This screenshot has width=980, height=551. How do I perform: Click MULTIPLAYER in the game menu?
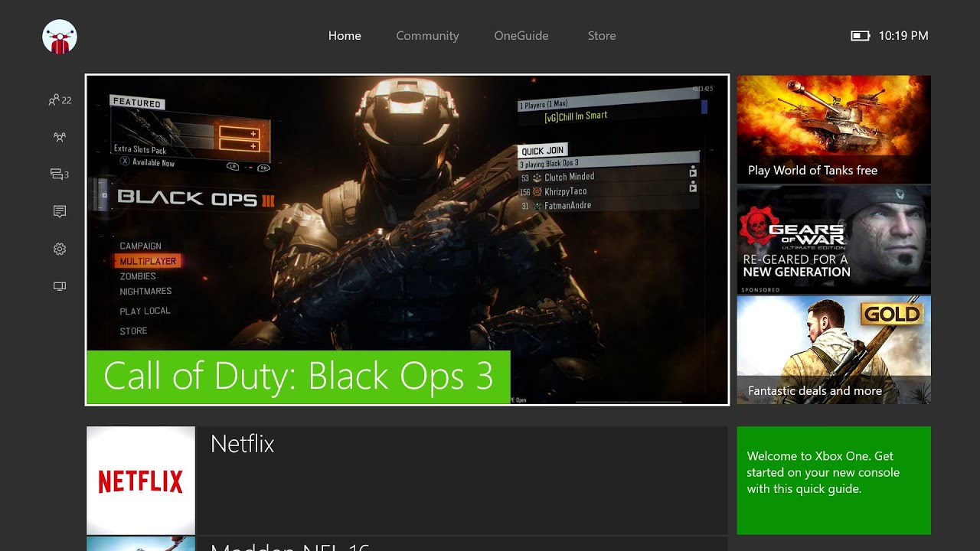click(x=148, y=261)
